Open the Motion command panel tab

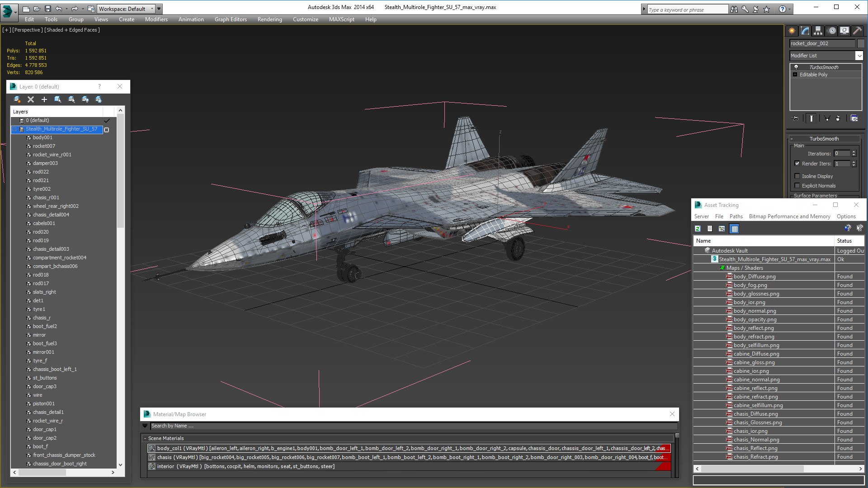(x=832, y=31)
